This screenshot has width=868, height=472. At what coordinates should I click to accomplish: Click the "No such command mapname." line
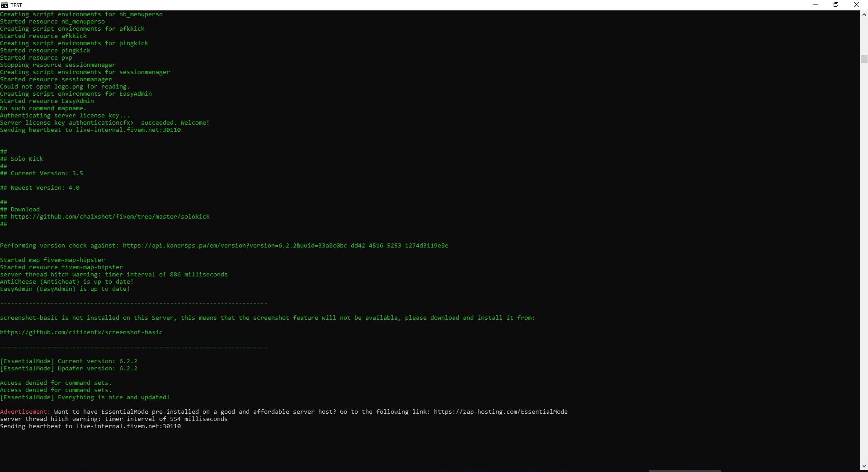(43, 108)
